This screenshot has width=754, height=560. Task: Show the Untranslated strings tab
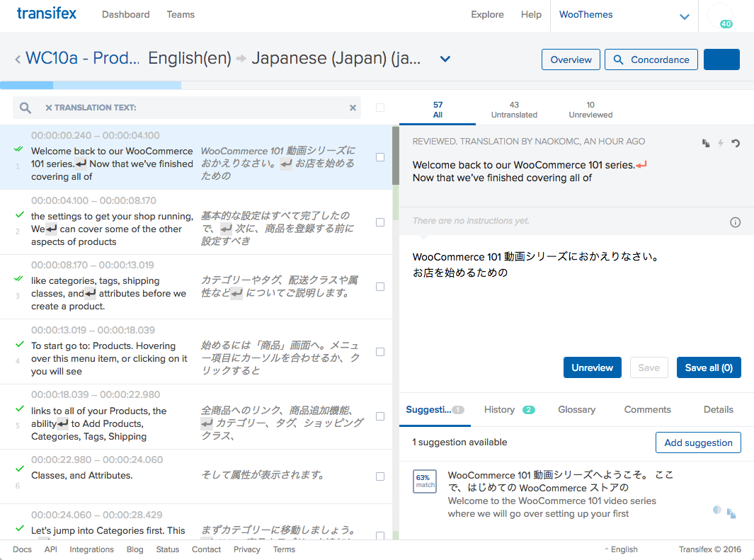pyautogui.click(x=514, y=110)
